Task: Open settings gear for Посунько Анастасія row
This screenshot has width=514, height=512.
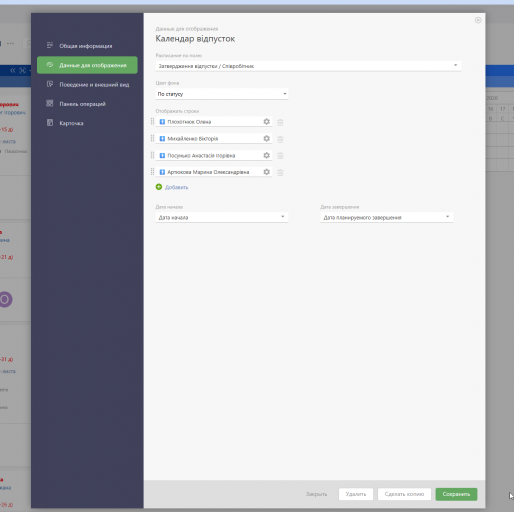Action: [x=266, y=155]
